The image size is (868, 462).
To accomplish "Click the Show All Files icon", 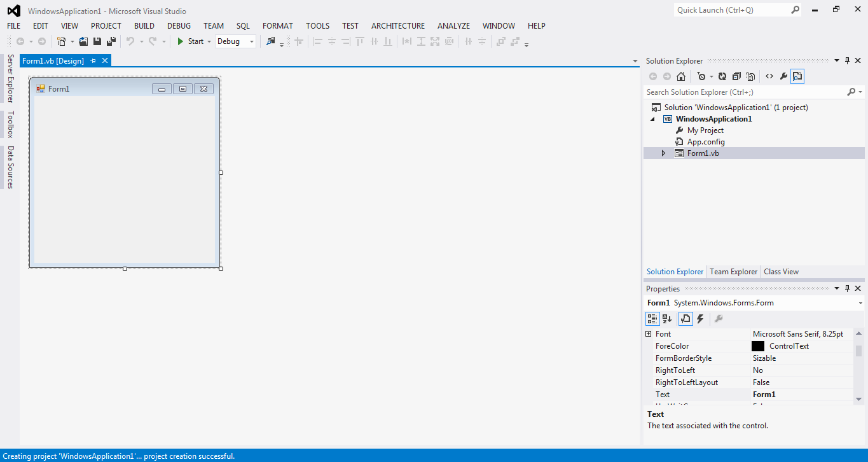I will [x=750, y=76].
